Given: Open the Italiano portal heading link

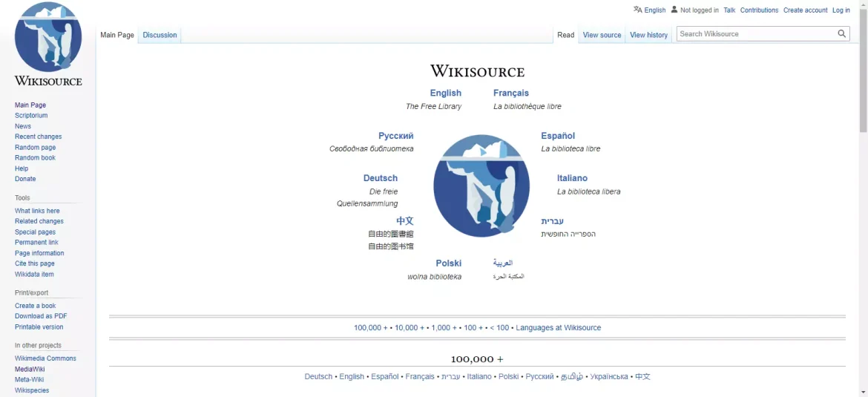Looking at the screenshot, I should (x=573, y=178).
